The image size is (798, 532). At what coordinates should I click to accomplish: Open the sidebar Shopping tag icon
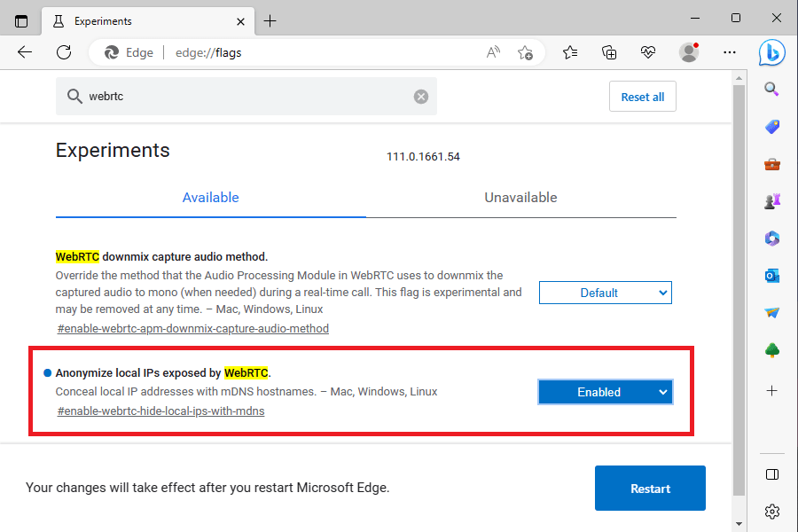[772, 127]
